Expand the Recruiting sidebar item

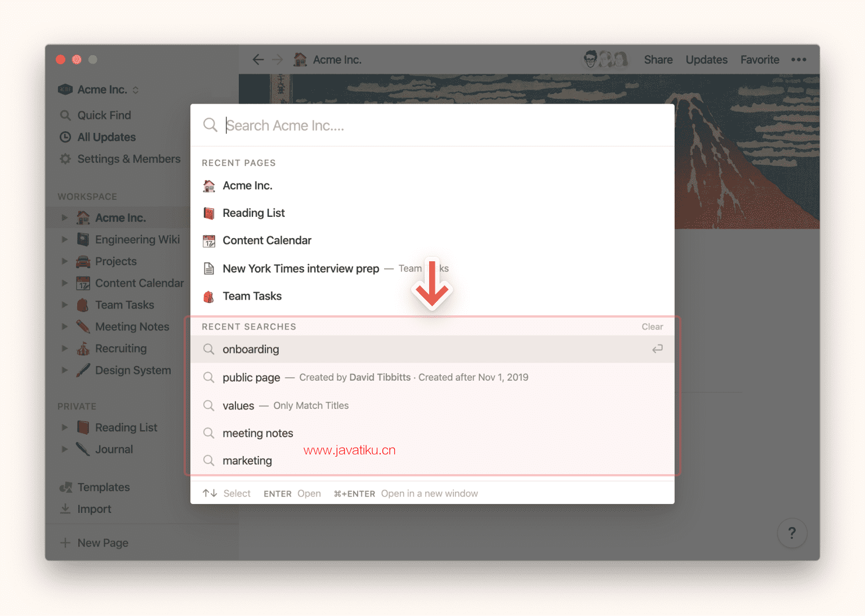[x=64, y=349]
